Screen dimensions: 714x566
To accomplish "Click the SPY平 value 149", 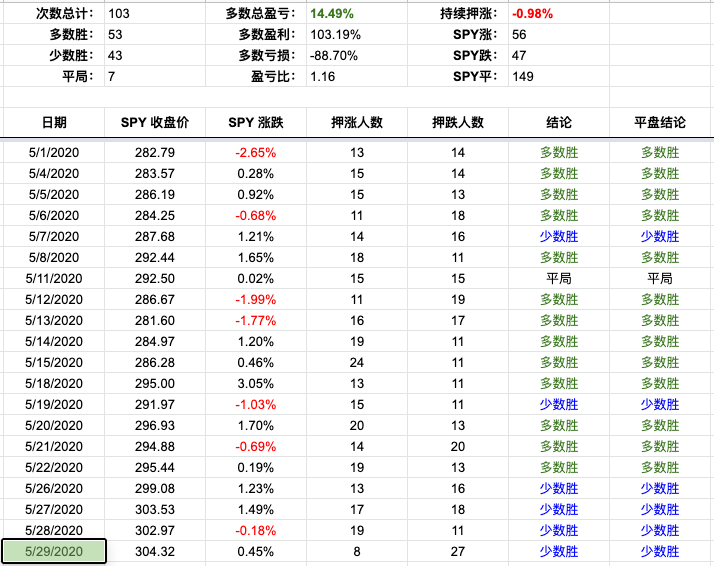I will click(x=524, y=77).
